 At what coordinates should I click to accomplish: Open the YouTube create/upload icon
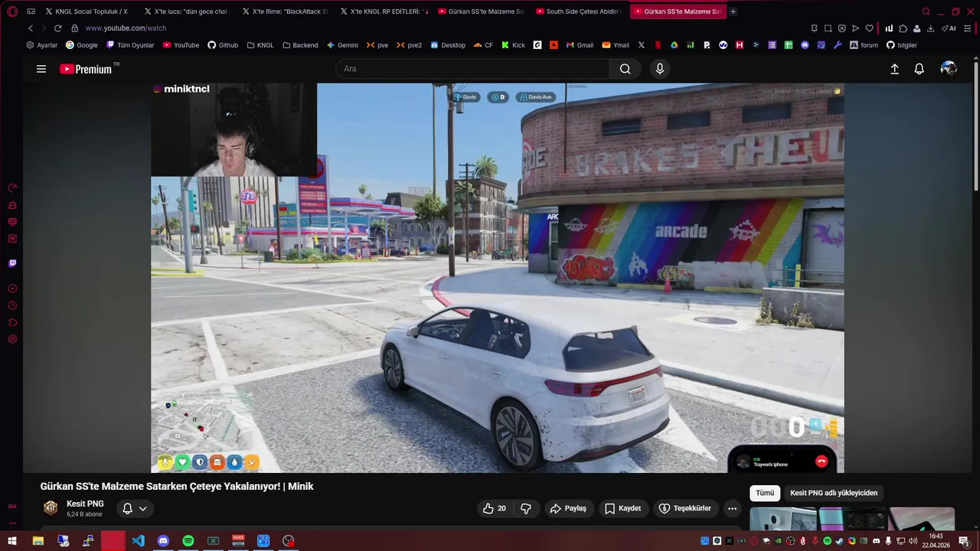[x=894, y=69]
